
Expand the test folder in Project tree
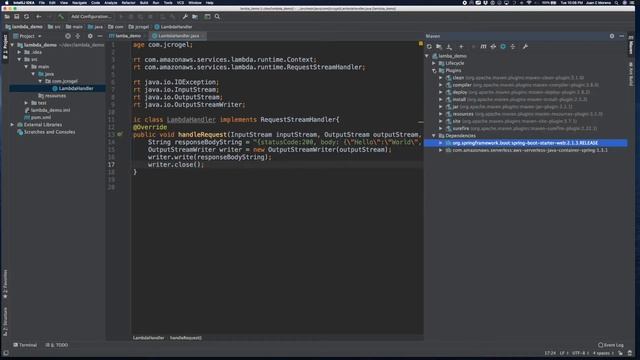(26, 103)
